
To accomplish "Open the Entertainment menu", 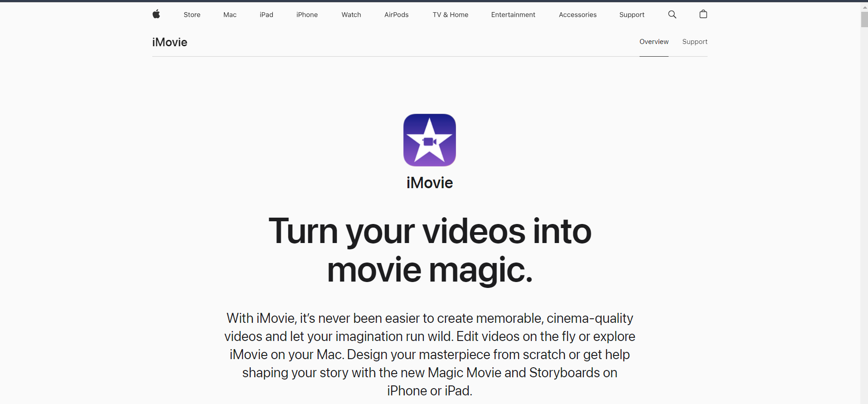I will point(513,15).
